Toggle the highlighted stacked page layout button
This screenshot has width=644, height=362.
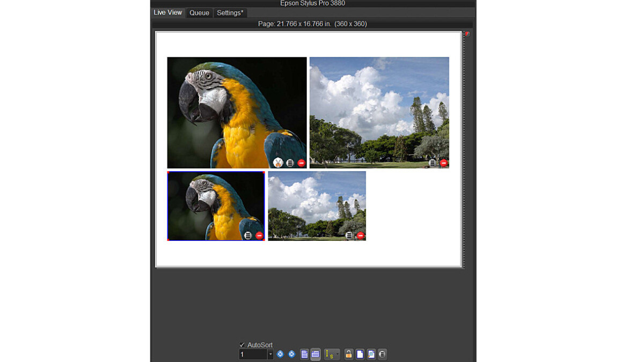(x=316, y=354)
